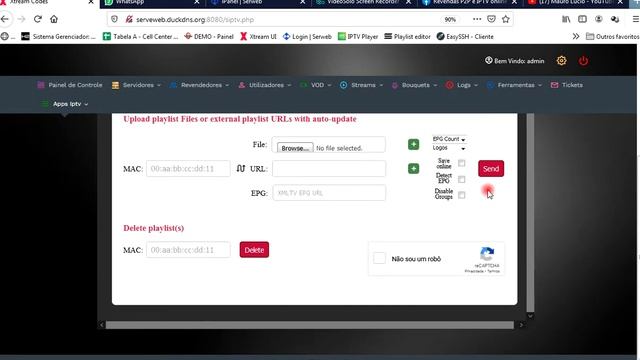Switch to the WhatsApp browser tab
This screenshot has height=360, width=640.
pyautogui.click(x=152, y=3)
